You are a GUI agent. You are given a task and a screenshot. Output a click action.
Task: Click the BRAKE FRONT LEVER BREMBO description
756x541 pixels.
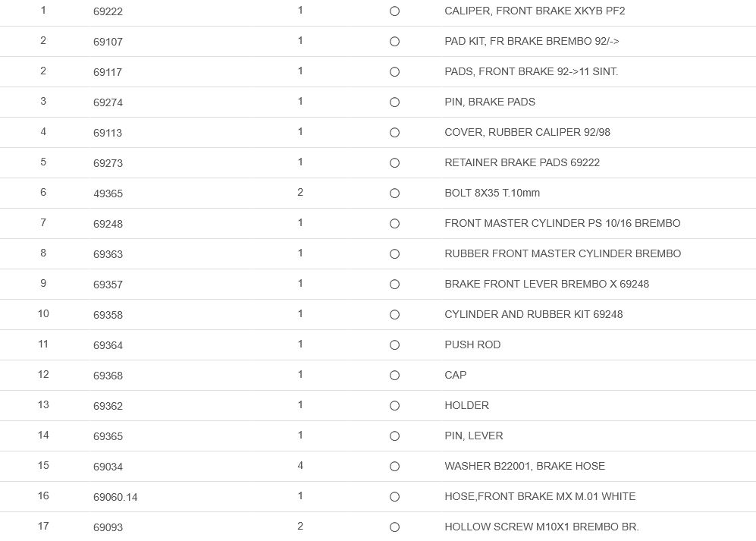pyautogui.click(x=547, y=284)
